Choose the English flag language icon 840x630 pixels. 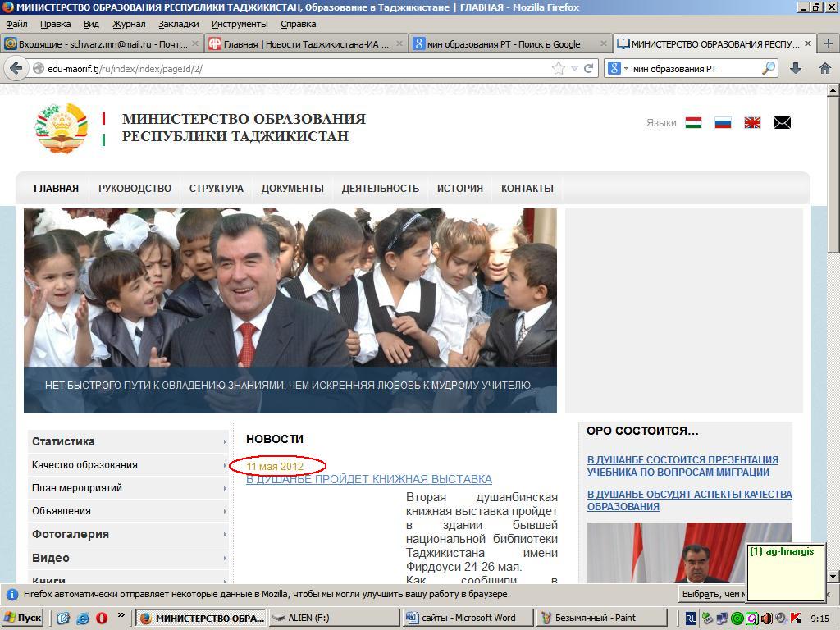coord(752,123)
